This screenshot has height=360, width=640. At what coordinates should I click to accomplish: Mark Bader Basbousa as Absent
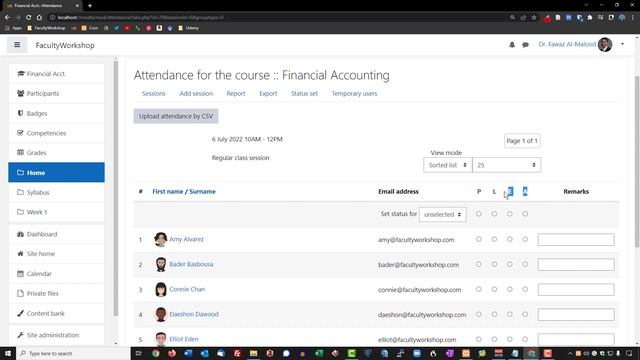[x=525, y=264]
